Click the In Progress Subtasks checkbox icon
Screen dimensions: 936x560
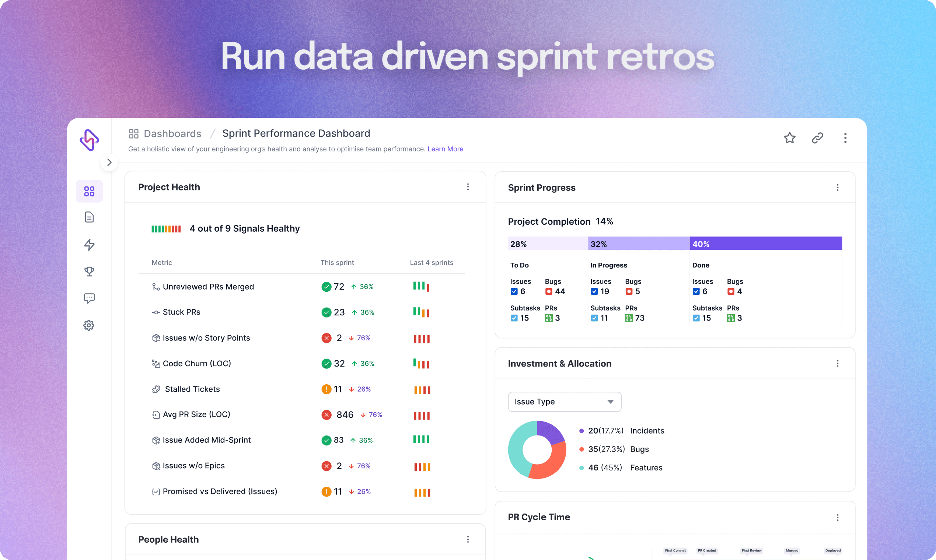pos(594,318)
